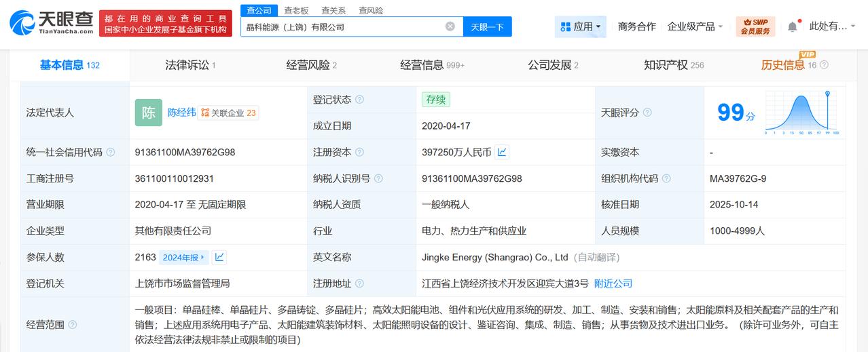Open legal representative 陈经纬 profile link
The width and height of the screenshot is (868, 352).
point(181,113)
